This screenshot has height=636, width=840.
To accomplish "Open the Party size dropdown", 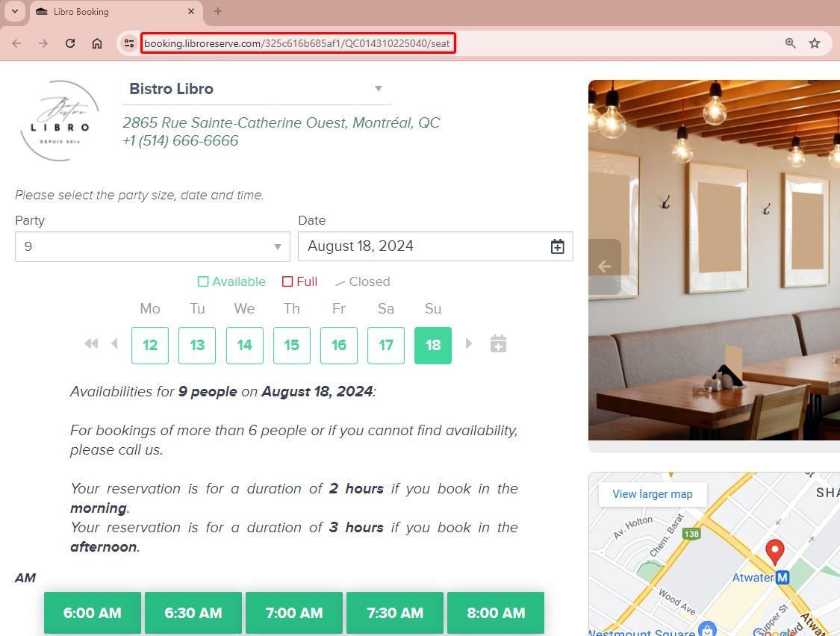I will 152,246.
